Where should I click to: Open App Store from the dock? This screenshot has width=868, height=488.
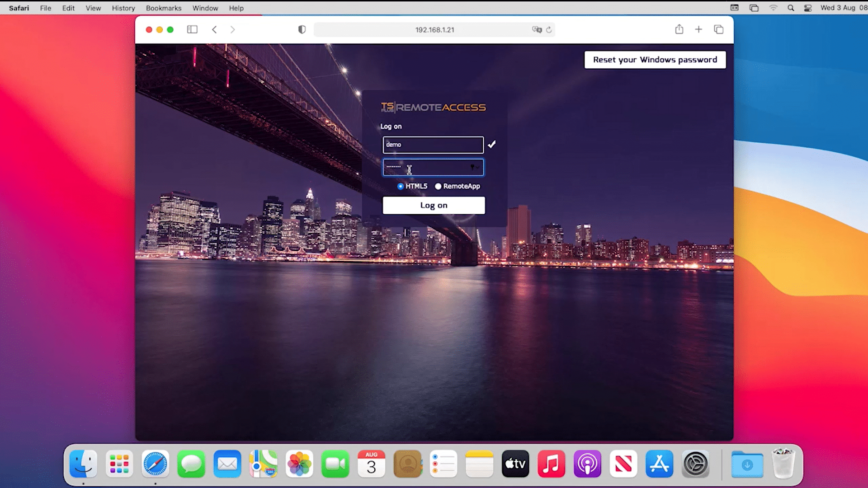[659, 464]
